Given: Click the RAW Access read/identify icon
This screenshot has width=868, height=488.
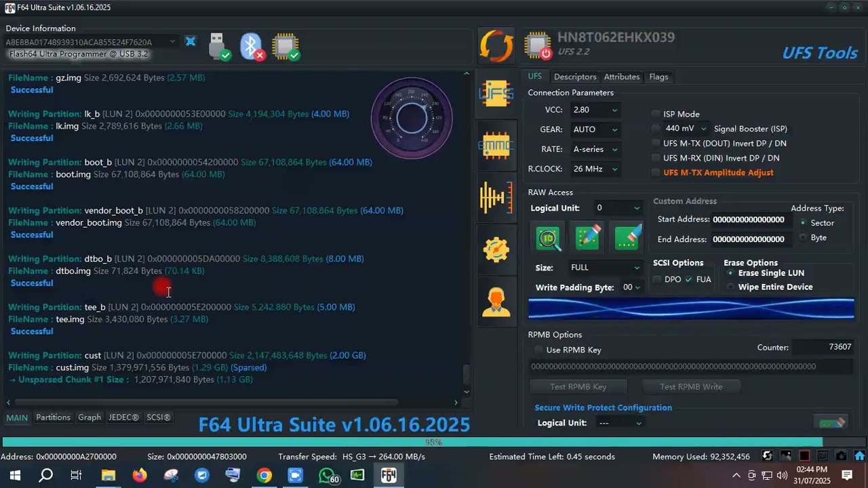Looking at the screenshot, I should pos(548,238).
